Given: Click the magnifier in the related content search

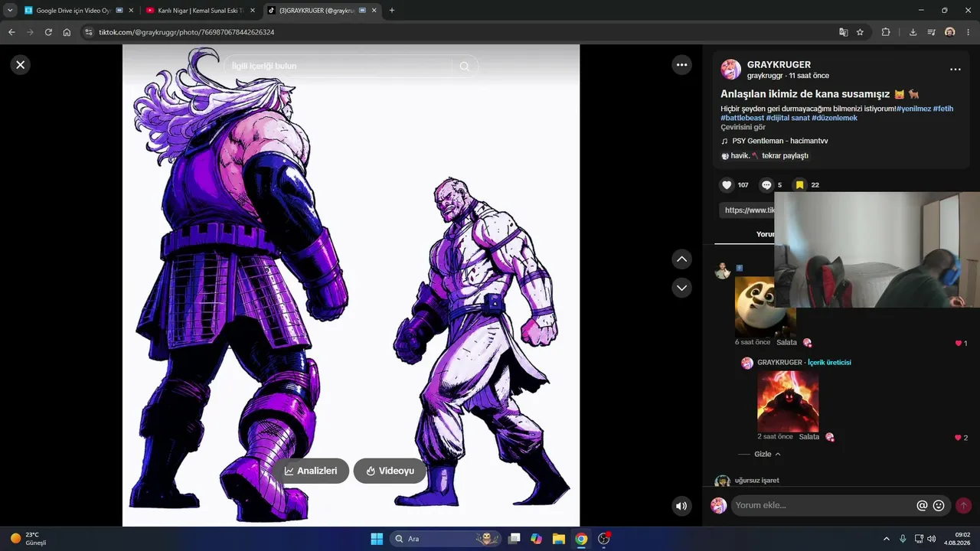Looking at the screenshot, I should tap(464, 67).
